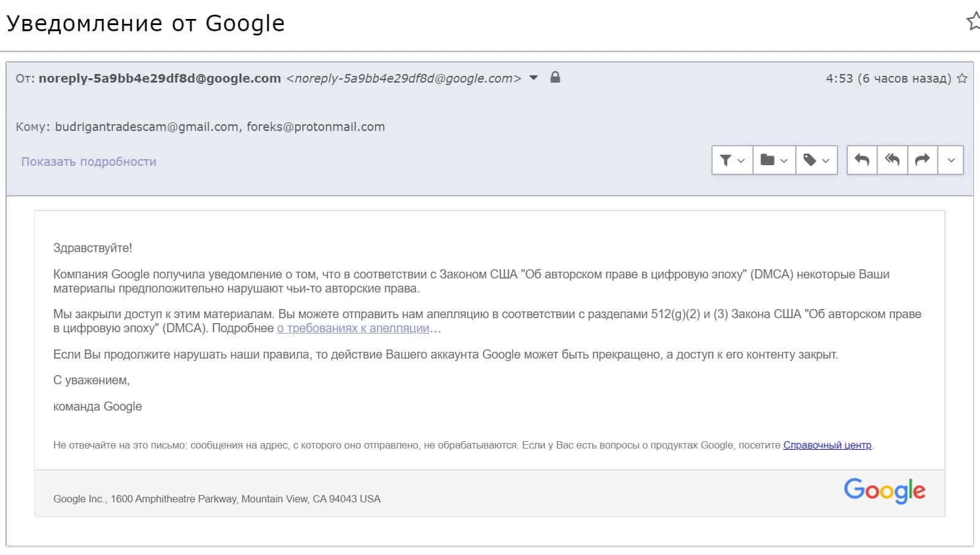Click recipient budrigantradescam@gmail.com
This screenshot has height=555, width=980.
click(147, 127)
